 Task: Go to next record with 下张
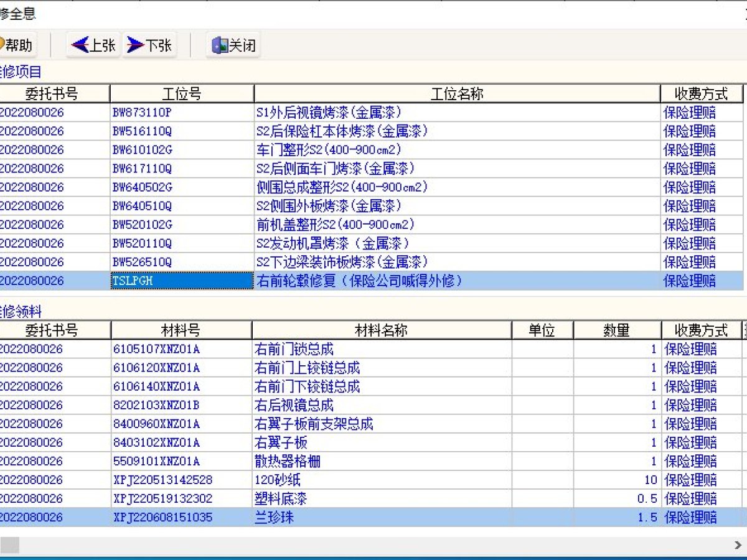pos(149,45)
